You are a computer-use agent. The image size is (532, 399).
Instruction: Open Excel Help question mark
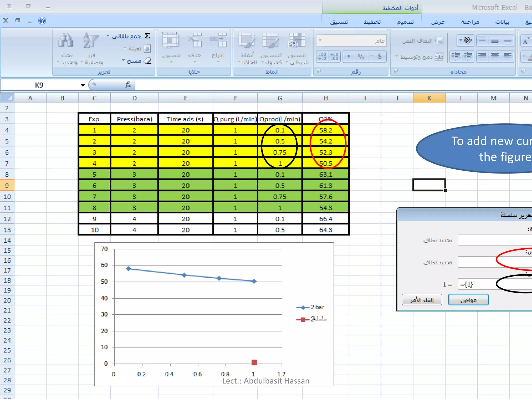pyautogui.click(x=42, y=21)
